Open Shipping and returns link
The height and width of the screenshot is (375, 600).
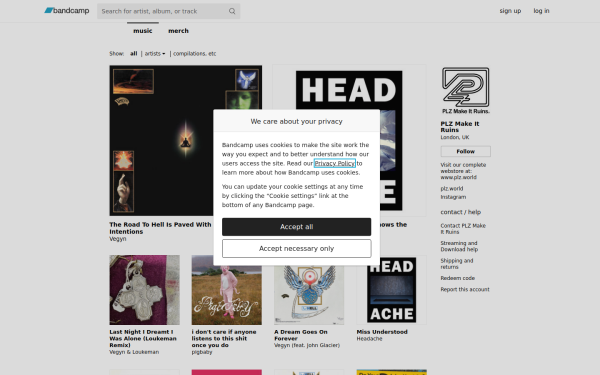point(457,264)
